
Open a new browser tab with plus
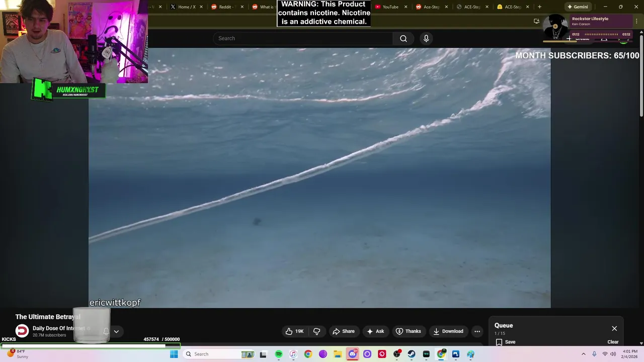(x=539, y=7)
